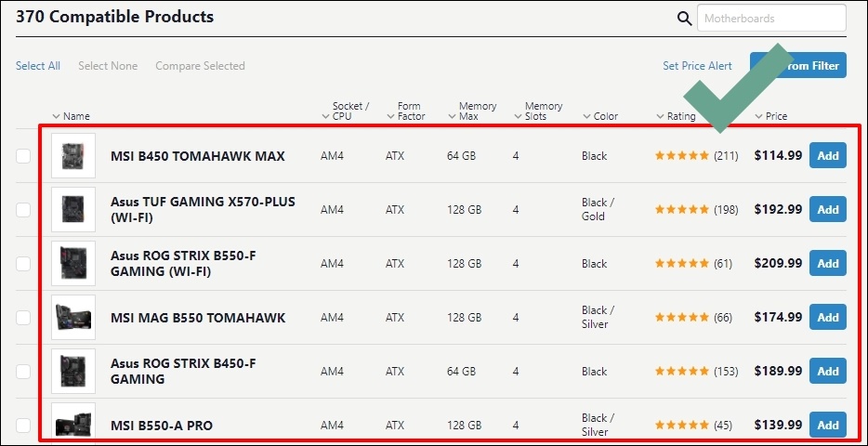Click the $174.99 price
This screenshot has height=446, width=868.
(778, 317)
